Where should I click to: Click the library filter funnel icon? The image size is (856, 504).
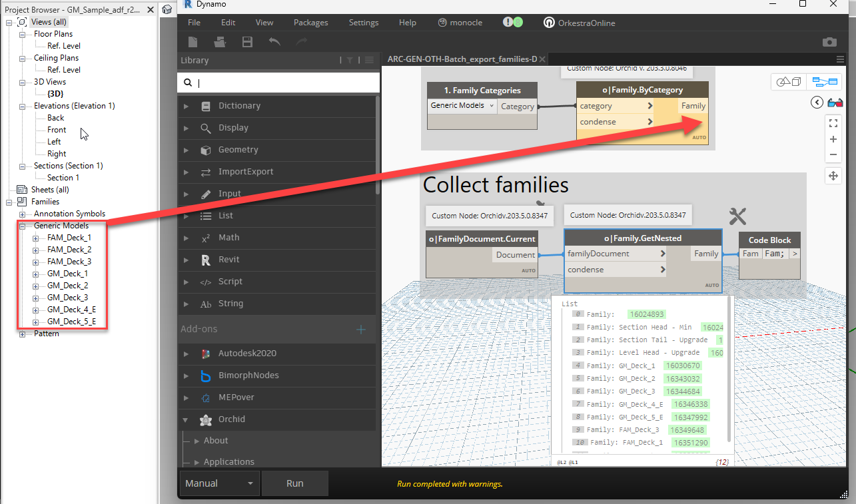click(x=350, y=60)
